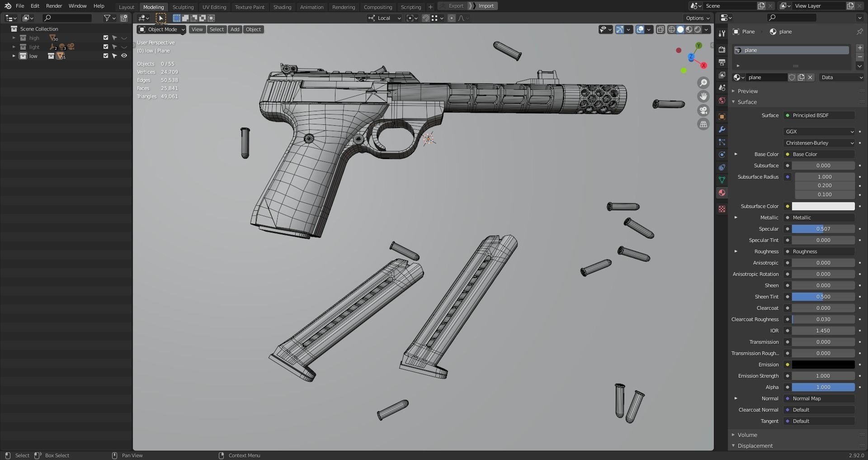This screenshot has height=460, width=868.
Task: Toggle proportional editing
Action: coord(451,18)
